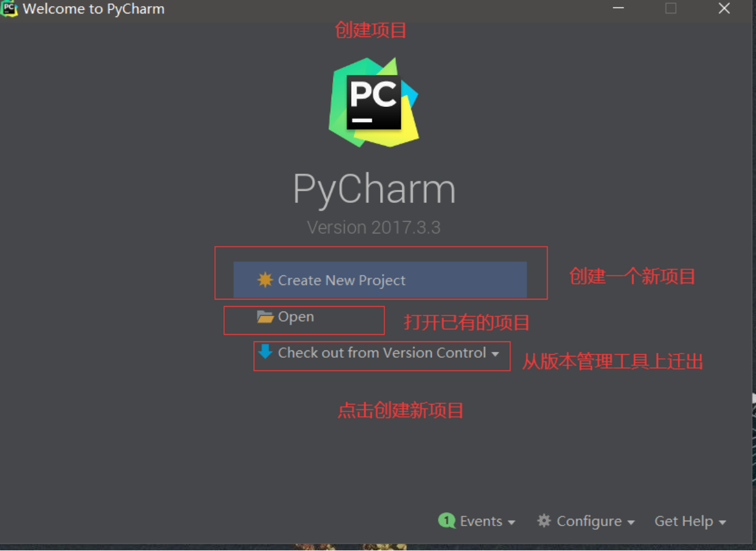Open the Get Help menu
Image resolution: width=756 pixels, height=551 pixels.
[684, 521]
